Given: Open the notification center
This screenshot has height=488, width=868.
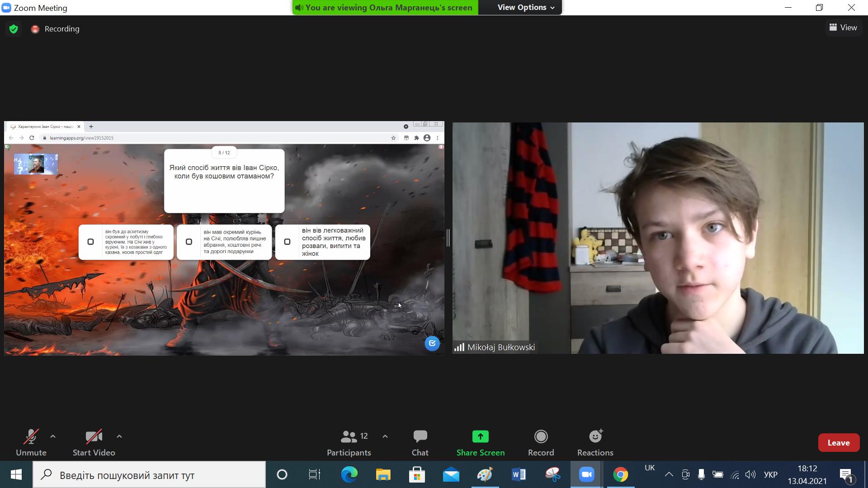Looking at the screenshot, I should pos(847,475).
